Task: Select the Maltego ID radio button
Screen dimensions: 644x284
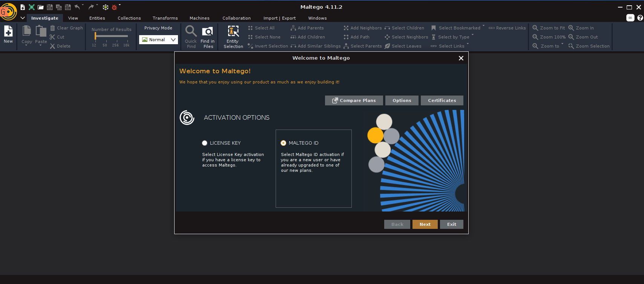Action: [284, 143]
